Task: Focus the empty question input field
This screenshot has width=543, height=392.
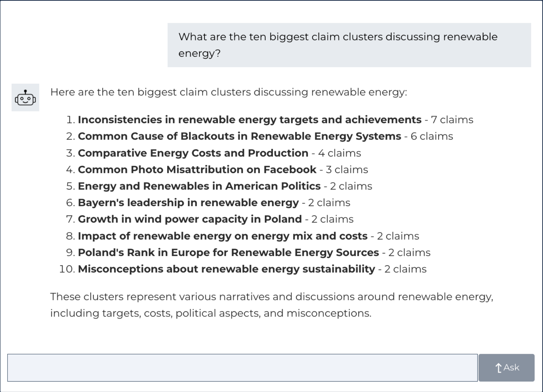Action: (x=242, y=368)
